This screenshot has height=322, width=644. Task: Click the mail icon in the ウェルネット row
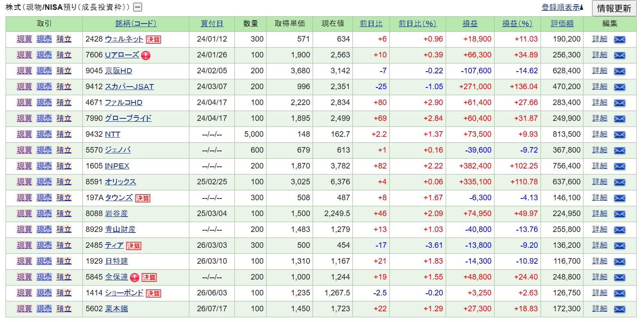pyautogui.click(x=620, y=39)
